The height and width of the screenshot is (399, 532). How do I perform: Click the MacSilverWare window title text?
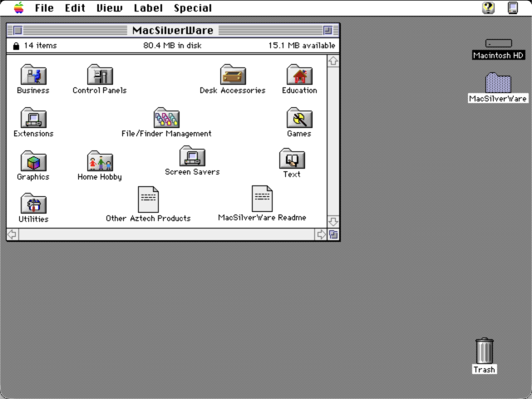pyautogui.click(x=173, y=30)
